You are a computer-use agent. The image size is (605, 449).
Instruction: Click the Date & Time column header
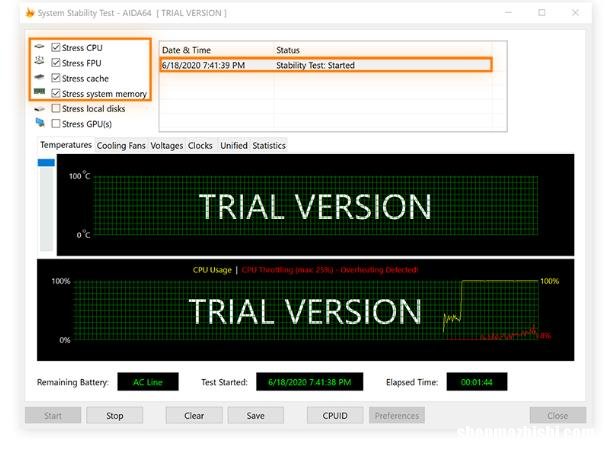[x=216, y=50]
